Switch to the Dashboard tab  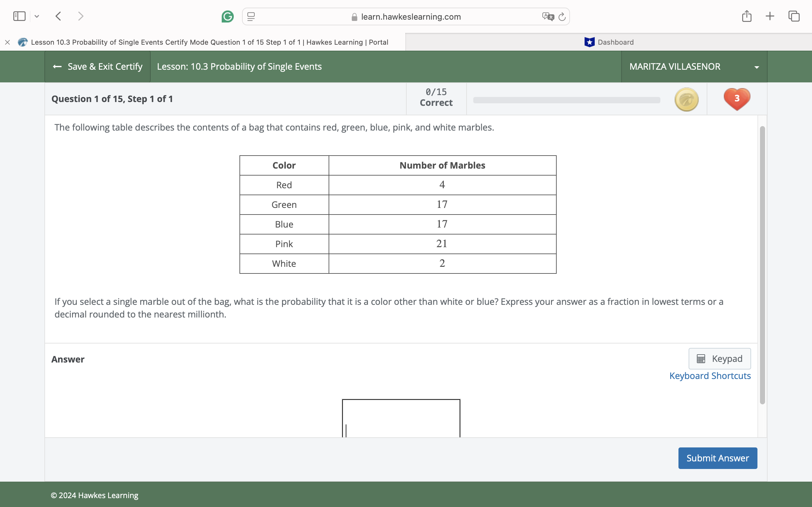pyautogui.click(x=615, y=42)
